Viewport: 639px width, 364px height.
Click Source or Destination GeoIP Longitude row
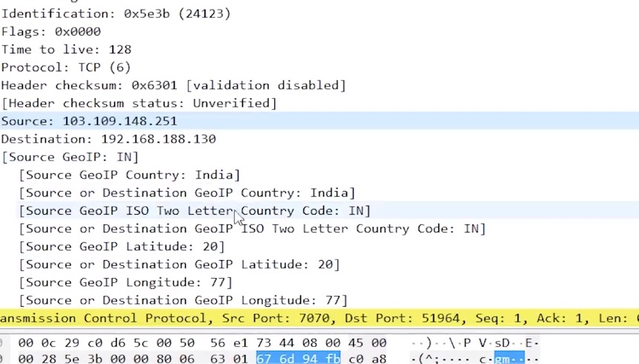point(183,299)
